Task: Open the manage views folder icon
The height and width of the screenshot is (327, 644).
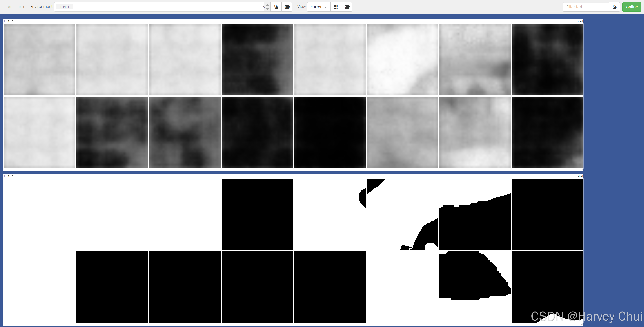Action: tap(347, 7)
